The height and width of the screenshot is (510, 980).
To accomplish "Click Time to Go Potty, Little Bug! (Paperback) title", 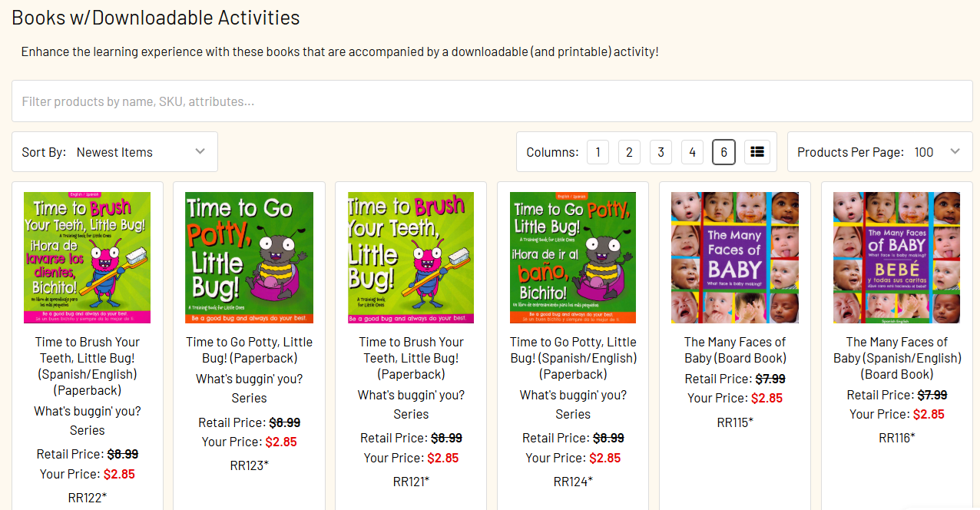I will 249,349.
